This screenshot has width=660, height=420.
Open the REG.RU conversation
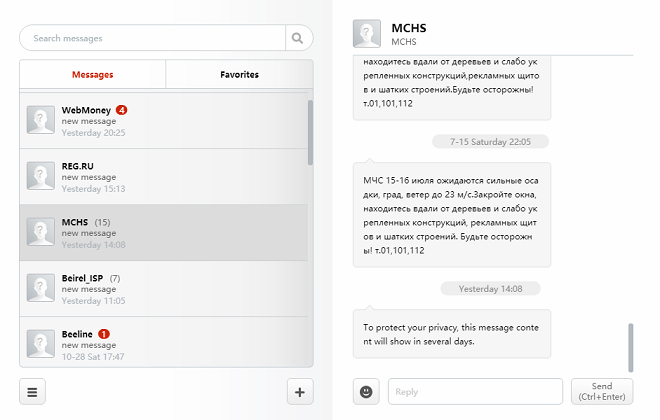point(164,177)
